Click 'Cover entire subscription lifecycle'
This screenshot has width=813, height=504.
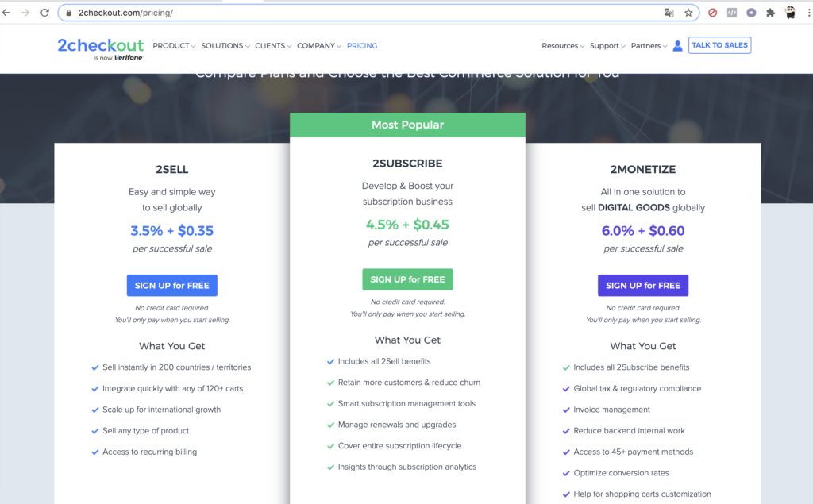click(x=399, y=446)
